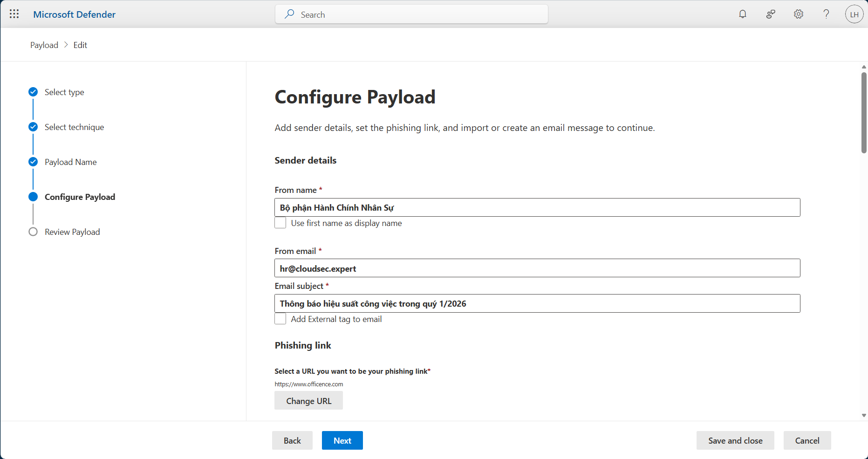The image size is (868, 459).
Task: Open the notifications bell icon
Action: 743,14
